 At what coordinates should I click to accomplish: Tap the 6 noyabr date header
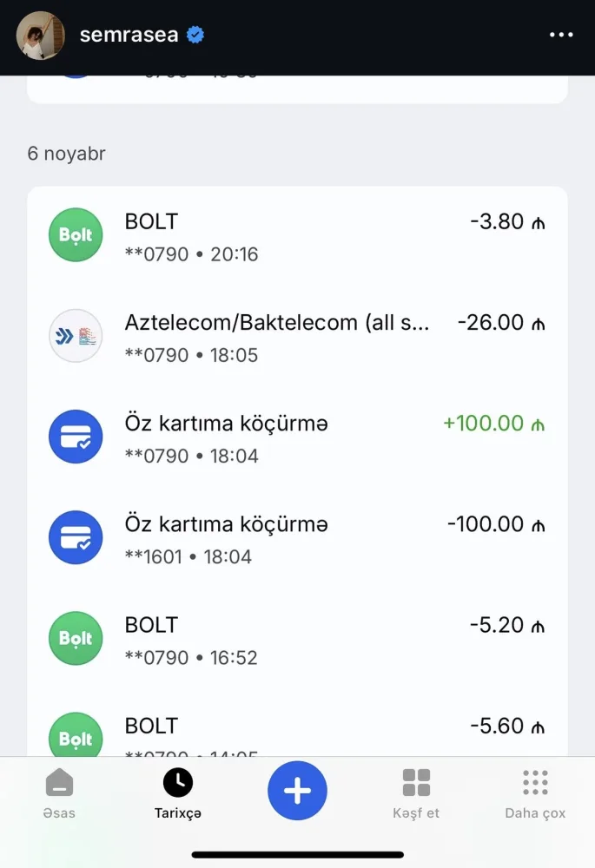[x=67, y=153]
